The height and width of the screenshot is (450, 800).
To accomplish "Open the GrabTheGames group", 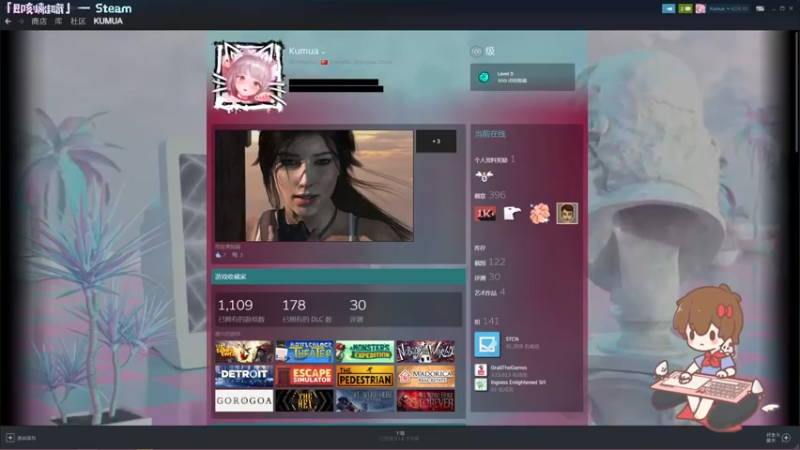I will (509, 367).
